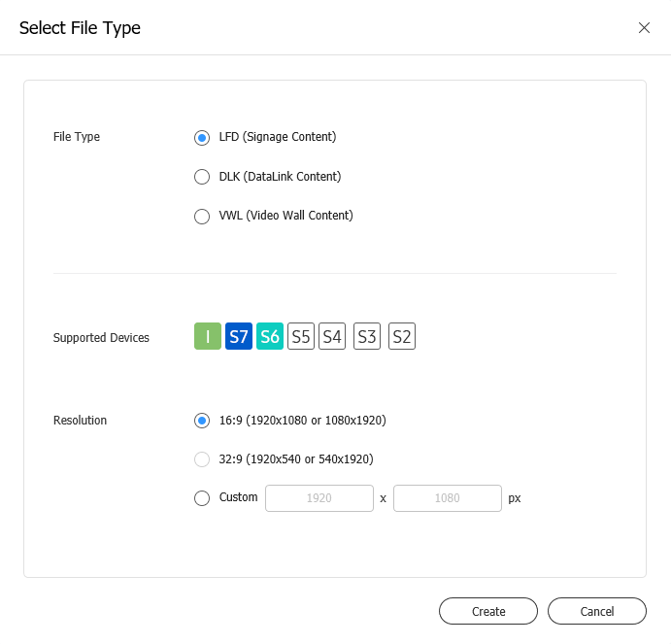Choose the VWL (Video Wall Content) radio button
Screen dimensions: 671x644
pyautogui.click(x=202, y=217)
